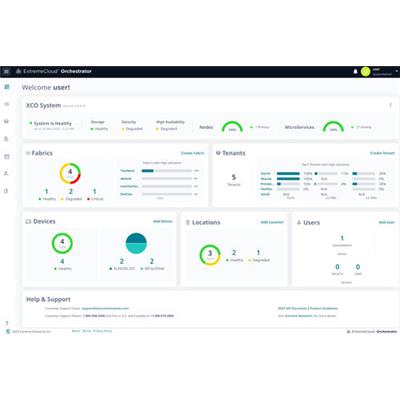Viewport: 400px width, 400px height.
Task: Expand the user account dropdown arrow
Action: pyautogui.click(x=396, y=71)
